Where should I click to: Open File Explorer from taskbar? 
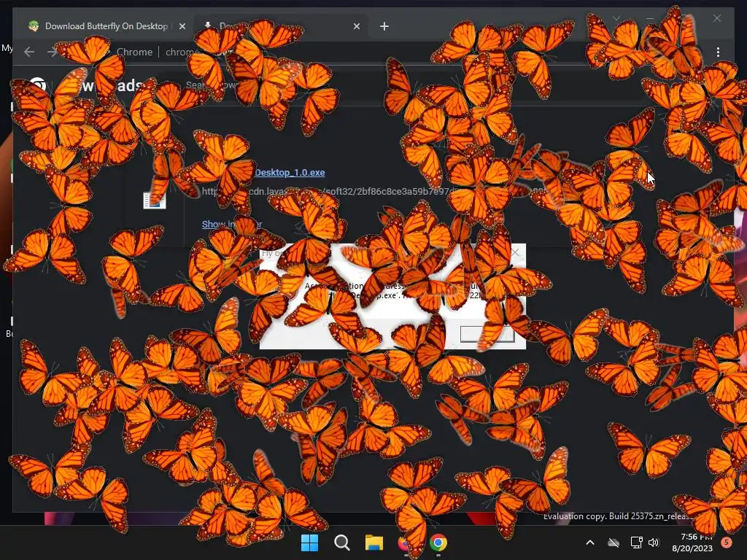(x=374, y=542)
